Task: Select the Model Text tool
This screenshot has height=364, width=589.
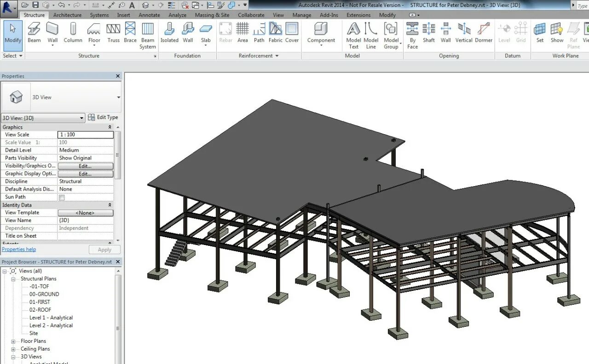Action: pos(353,35)
